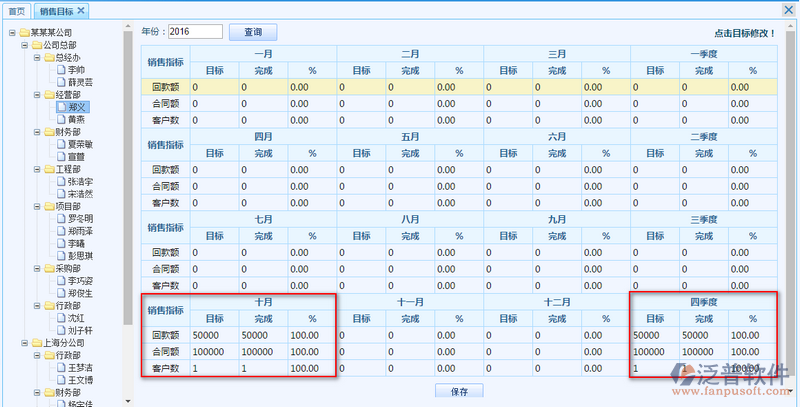
Task: Select employee 郑义 in the tree
Action: 77,107
